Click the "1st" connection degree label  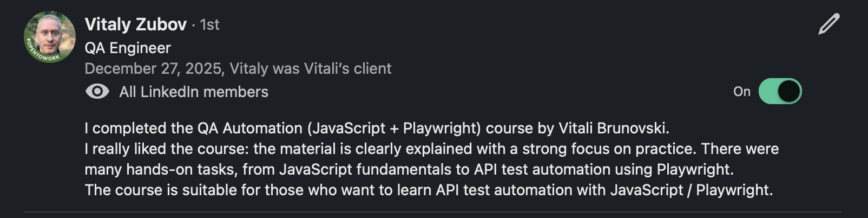[x=209, y=25]
